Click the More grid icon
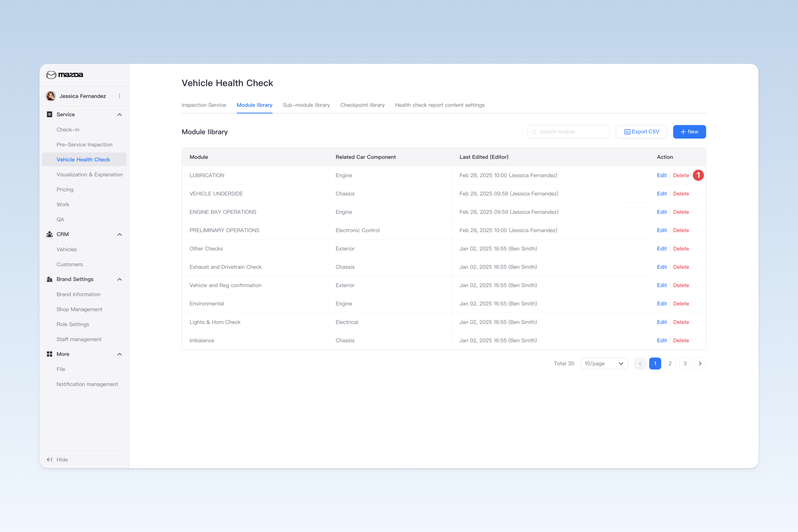The height and width of the screenshot is (532, 798). pos(49,354)
